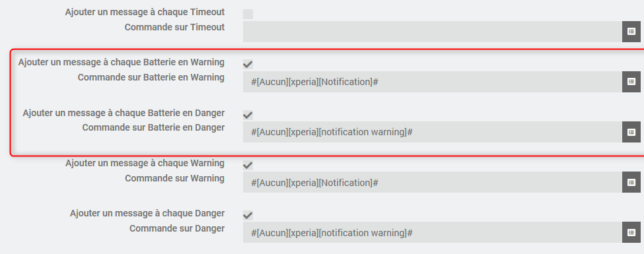
Task: Toggle Ajouter un message à chaque Danger
Action: coord(248,216)
